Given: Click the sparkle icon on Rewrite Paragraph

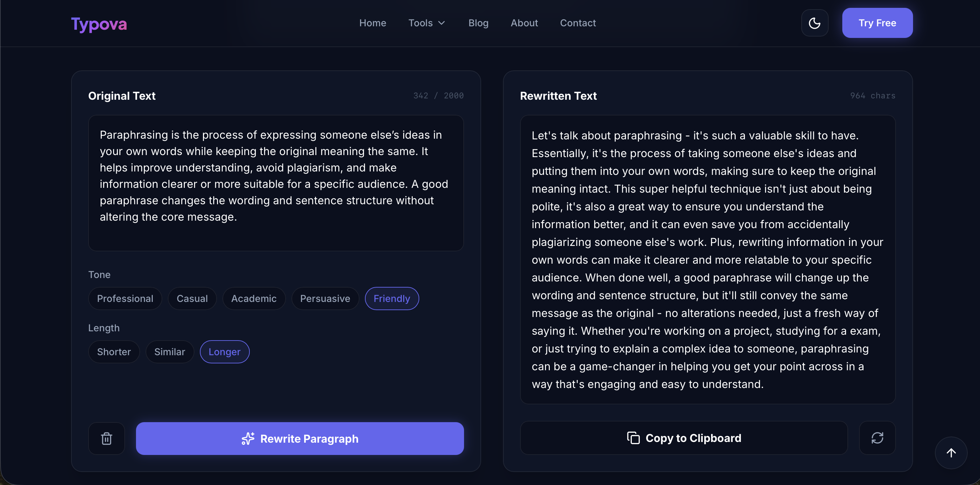Looking at the screenshot, I should 248,438.
